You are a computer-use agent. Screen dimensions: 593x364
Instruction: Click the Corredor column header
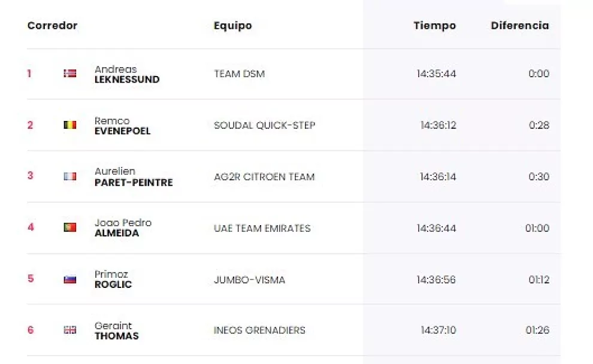tap(52, 26)
